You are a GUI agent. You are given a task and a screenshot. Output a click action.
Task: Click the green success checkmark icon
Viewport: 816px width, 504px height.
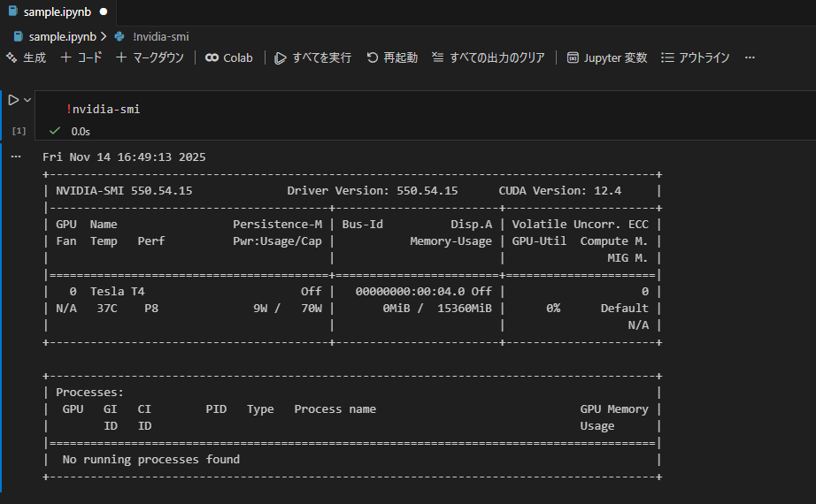tap(55, 131)
